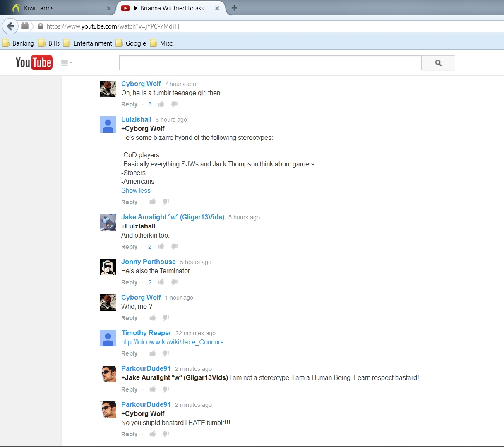The width and height of the screenshot is (504, 447).
Task: Click the padlock icon in address bar
Action: point(41,26)
